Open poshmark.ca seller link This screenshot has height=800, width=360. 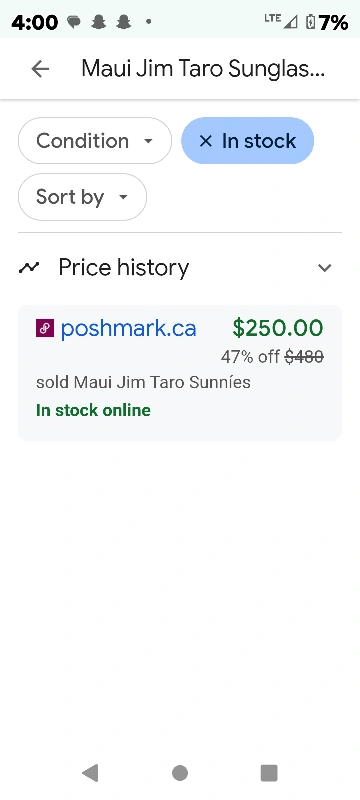click(x=128, y=329)
